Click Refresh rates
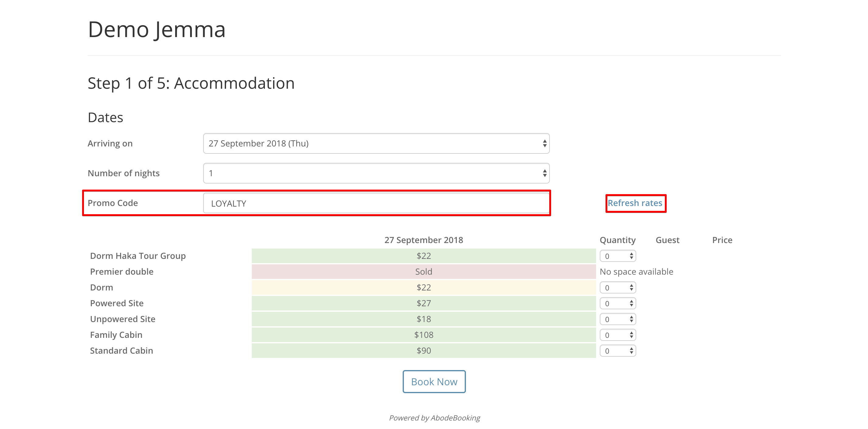 [635, 203]
